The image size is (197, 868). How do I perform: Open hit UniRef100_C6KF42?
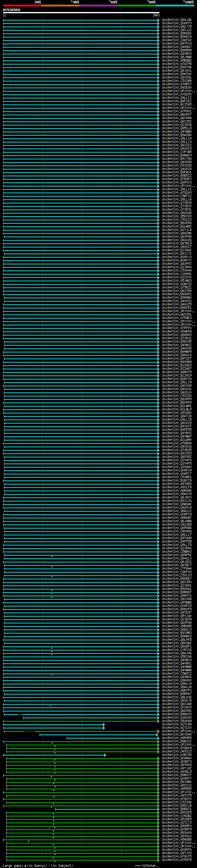177,40
